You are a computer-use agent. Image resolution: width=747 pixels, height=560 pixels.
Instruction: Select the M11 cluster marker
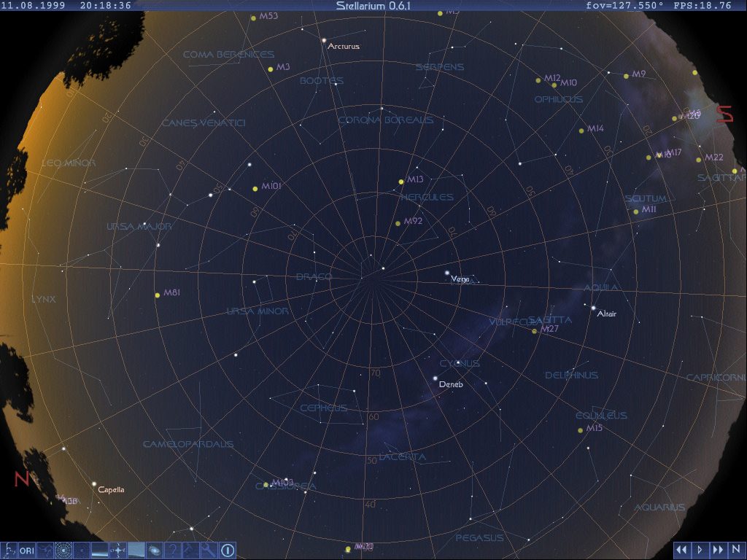point(636,212)
